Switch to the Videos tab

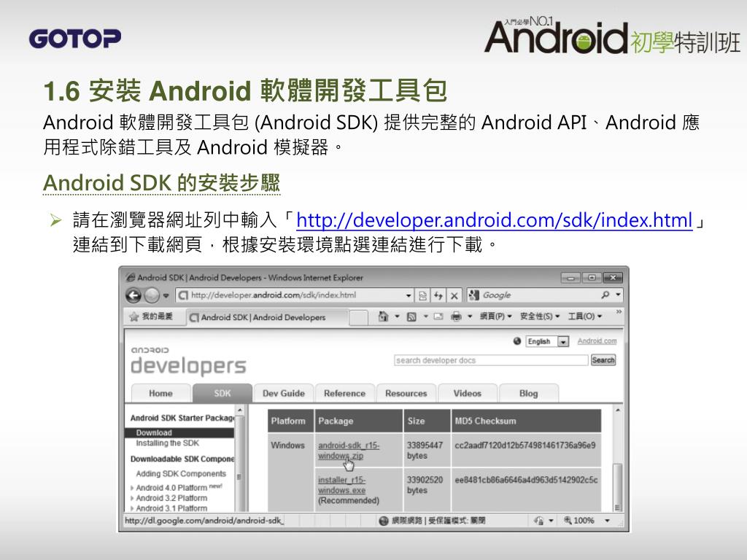[x=468, y=393]
